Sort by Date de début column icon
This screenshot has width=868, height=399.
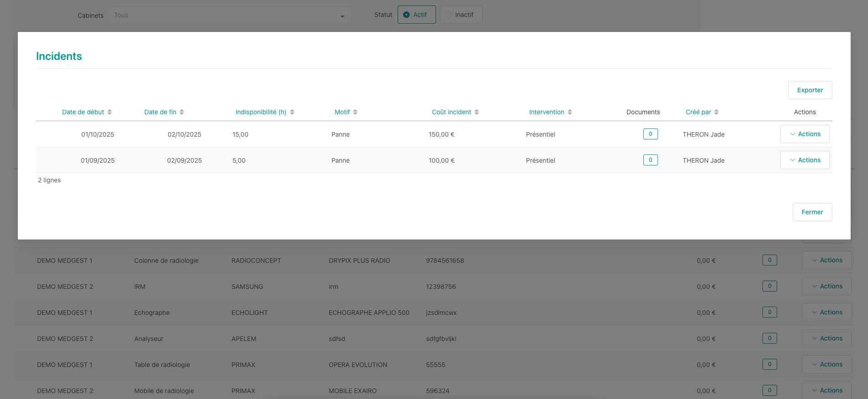pos(110,112)
